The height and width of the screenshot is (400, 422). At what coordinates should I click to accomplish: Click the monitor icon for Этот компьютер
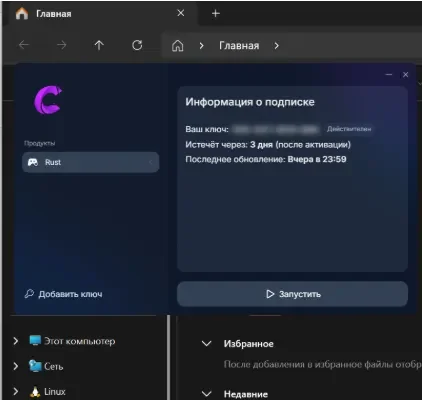click(35, 341)
